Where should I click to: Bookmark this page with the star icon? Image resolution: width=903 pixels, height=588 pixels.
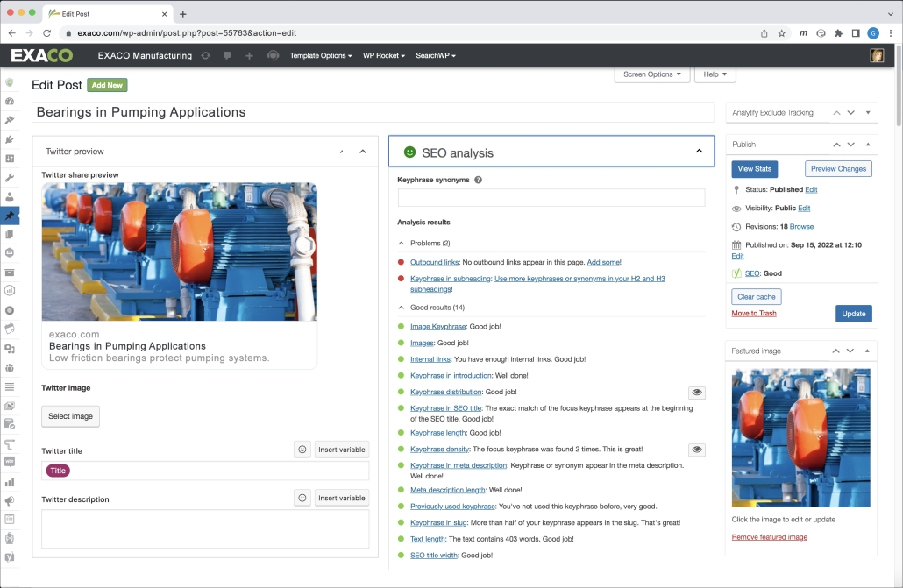(782, 33)
